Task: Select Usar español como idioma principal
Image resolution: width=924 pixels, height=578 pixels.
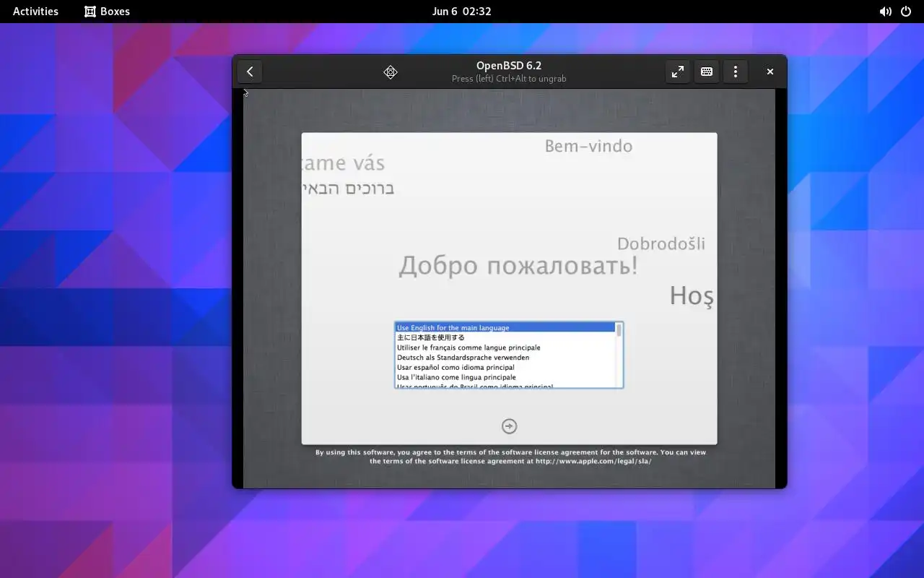Action: [x=505, y=367]
